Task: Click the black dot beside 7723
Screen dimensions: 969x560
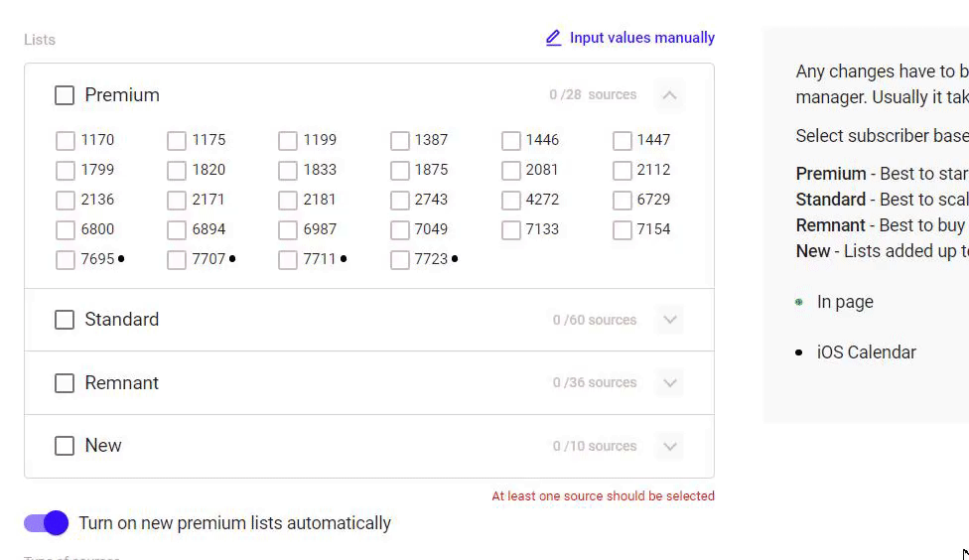Action: coord(455,258)
